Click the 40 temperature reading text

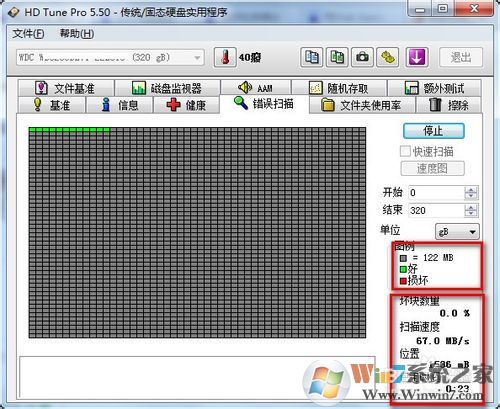(x=250, y=58)
